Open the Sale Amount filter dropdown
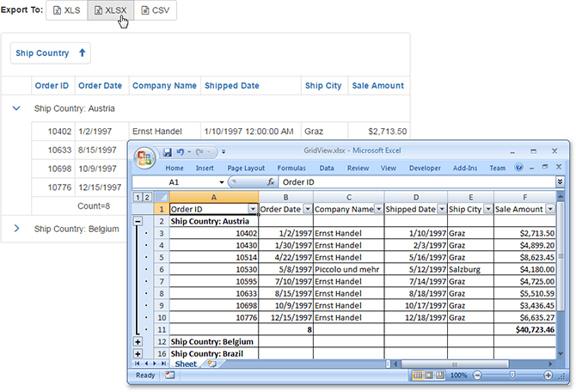Image resolution: width=576 pixels, height=392 pixels. (550, 209)
